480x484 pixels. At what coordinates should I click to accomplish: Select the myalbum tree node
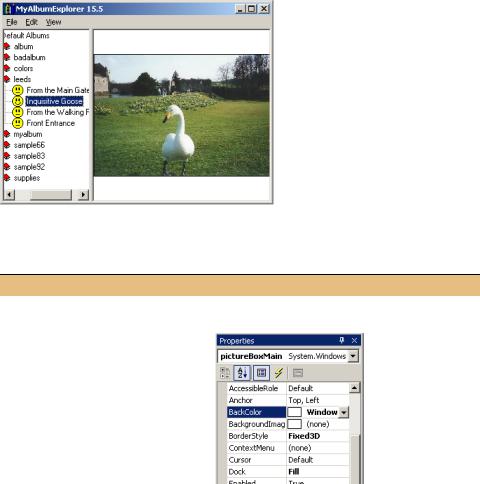[28, 134]
